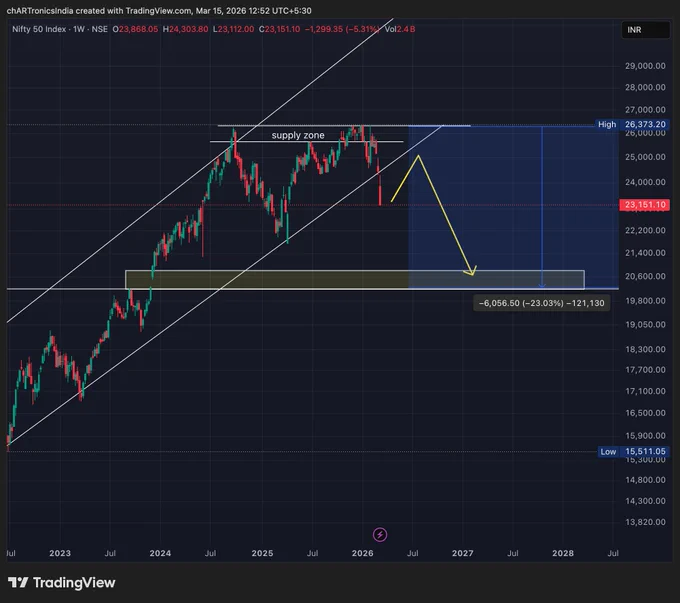Click 15,900.00 on the price axis
Image resolution: width=680 pixels, height=603 pixels.
click(645, 436)
